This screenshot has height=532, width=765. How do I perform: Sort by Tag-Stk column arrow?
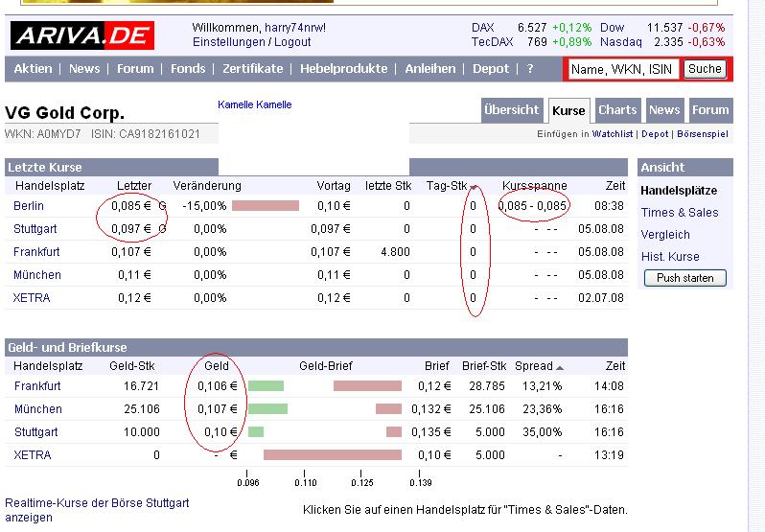474,187
